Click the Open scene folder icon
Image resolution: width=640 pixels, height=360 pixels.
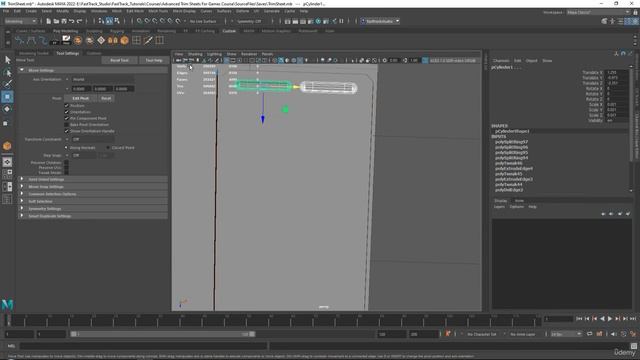[x=56, y=21]
